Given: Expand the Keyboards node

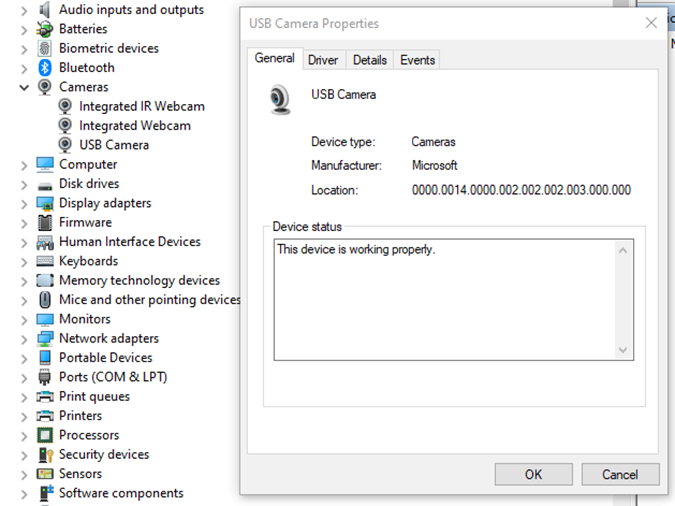Looking at the screenshot, I should tap(24, 262).
